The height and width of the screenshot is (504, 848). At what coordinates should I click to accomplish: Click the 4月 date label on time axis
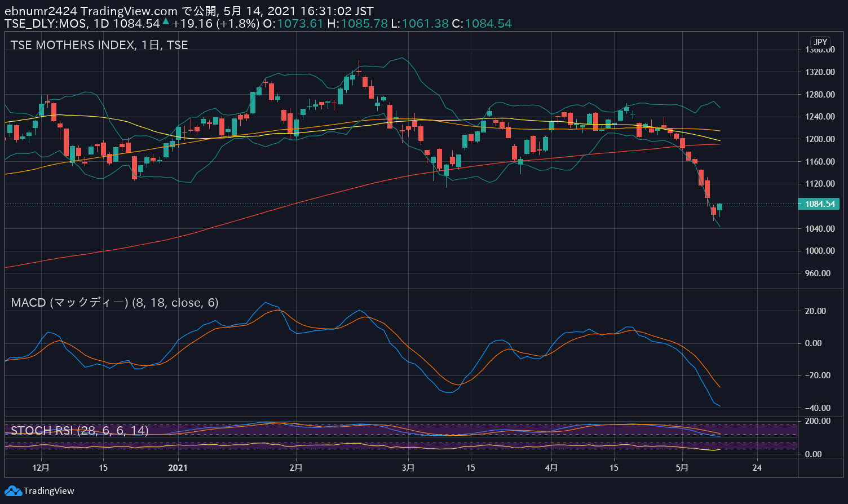pyautogui.click(x=553, y=467)
